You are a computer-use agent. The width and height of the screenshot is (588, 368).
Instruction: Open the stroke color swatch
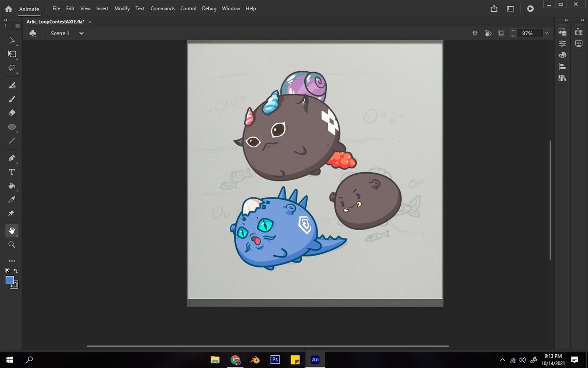(x=15, y=285)
